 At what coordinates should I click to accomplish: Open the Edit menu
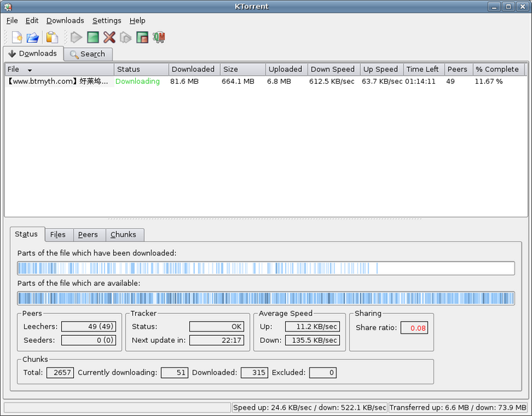(32, 20)
